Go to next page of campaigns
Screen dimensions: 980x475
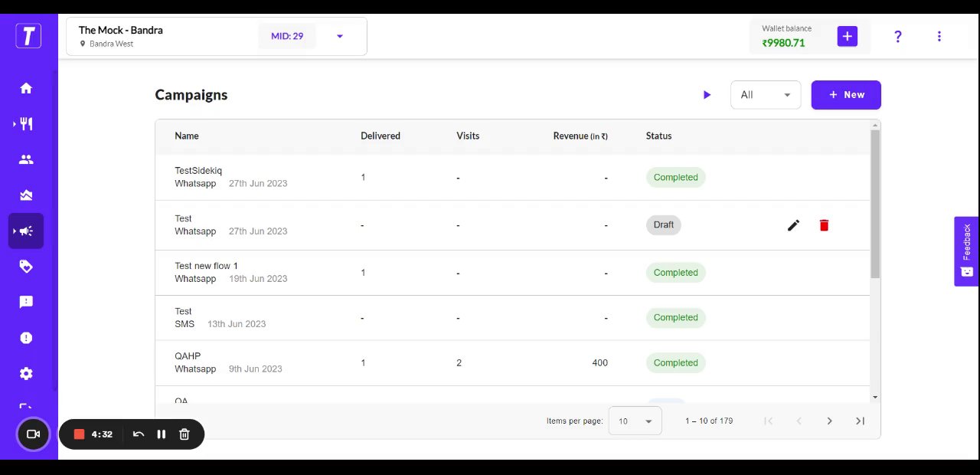tap(829, 421)
